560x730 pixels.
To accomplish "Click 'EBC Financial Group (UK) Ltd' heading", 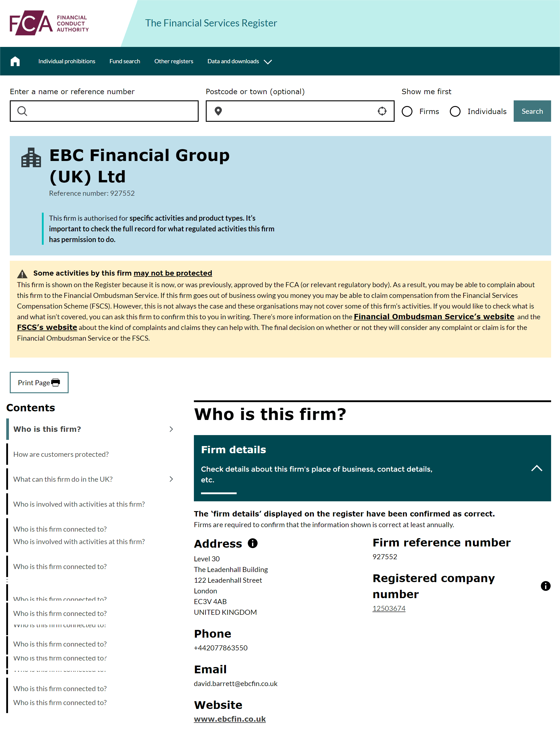I will [x=139, y=166].
